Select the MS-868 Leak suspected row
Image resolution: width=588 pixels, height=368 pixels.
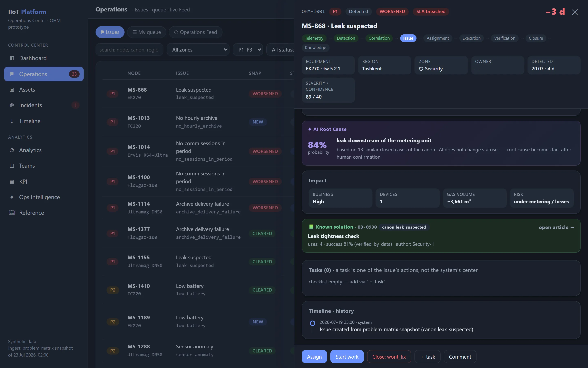[x=198, y=94]
